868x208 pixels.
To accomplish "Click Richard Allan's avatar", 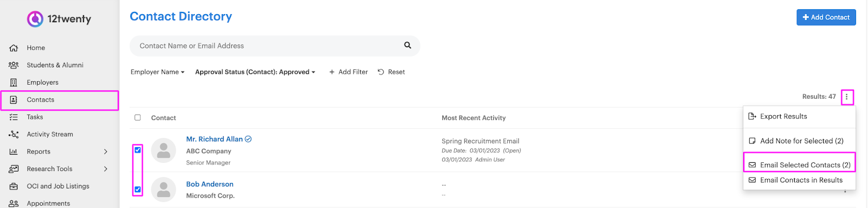I will click(163, 150).
